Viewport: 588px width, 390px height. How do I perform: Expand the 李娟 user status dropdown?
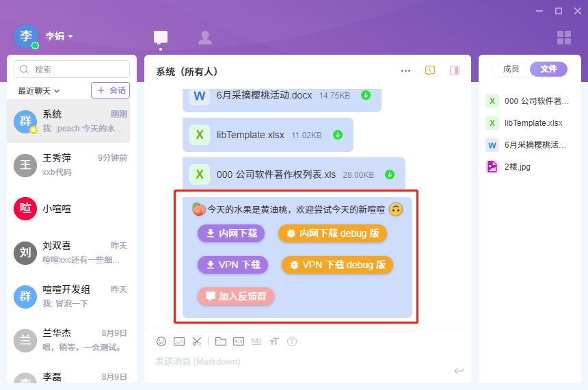click(59, 36)
